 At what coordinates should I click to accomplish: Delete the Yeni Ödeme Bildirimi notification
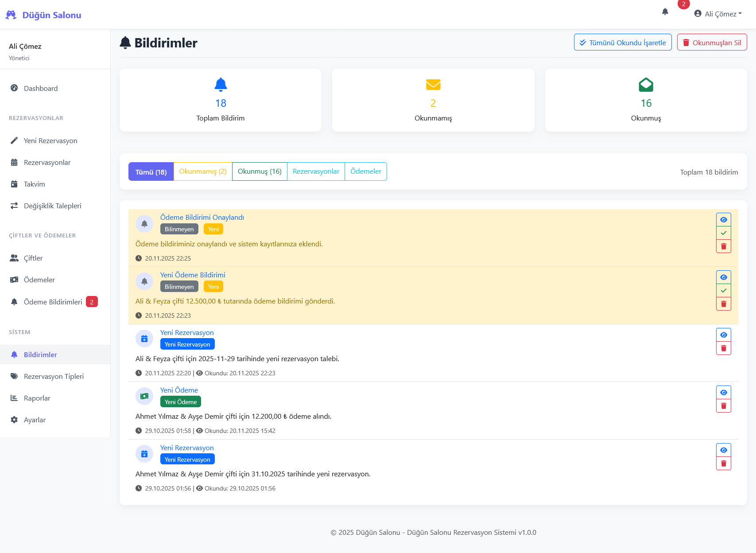click(x=723, y=304)
